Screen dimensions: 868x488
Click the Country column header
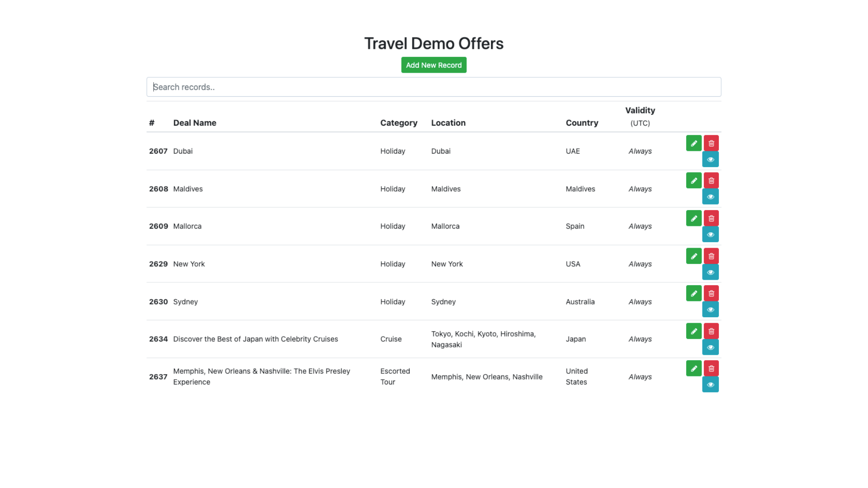pos(582,122)
